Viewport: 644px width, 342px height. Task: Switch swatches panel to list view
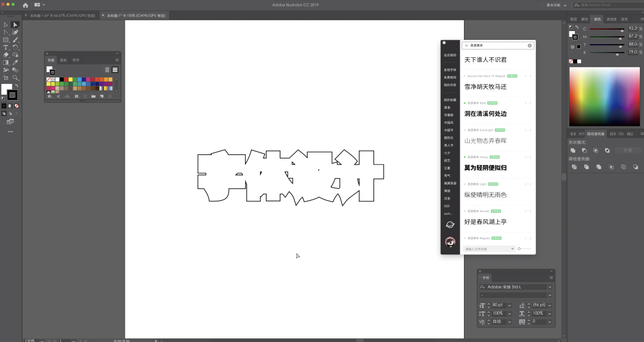tap(107, 70)
